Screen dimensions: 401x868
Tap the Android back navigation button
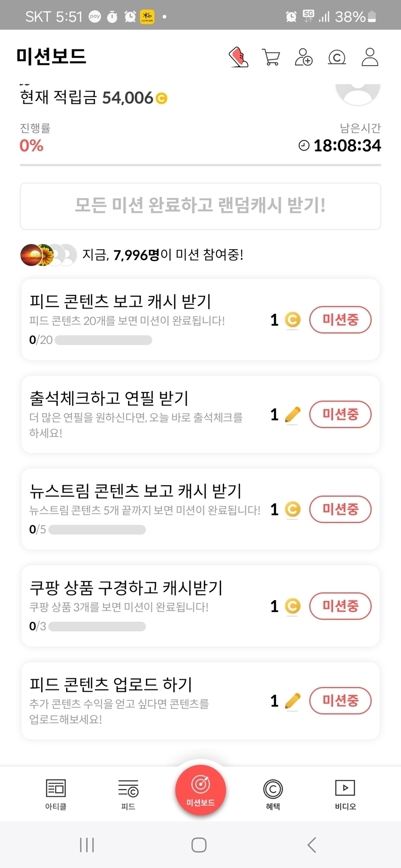click(x=312, y=845)
